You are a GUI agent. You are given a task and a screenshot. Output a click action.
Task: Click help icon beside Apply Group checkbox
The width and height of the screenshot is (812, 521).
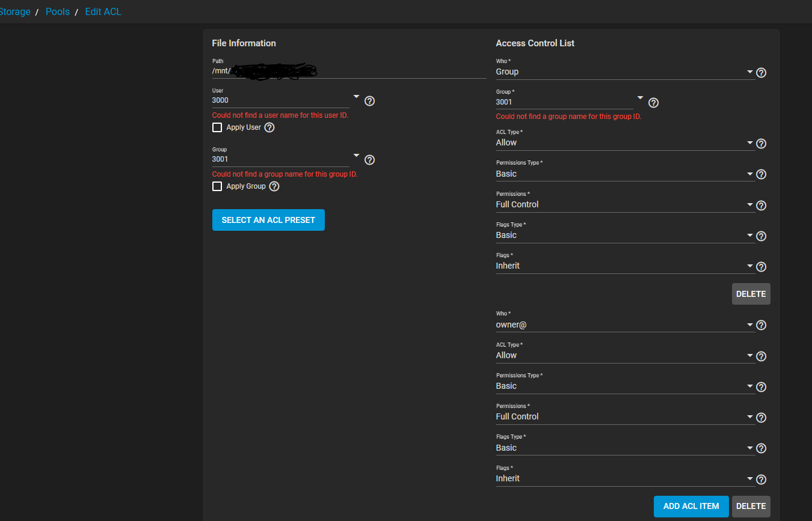[274, 186]
